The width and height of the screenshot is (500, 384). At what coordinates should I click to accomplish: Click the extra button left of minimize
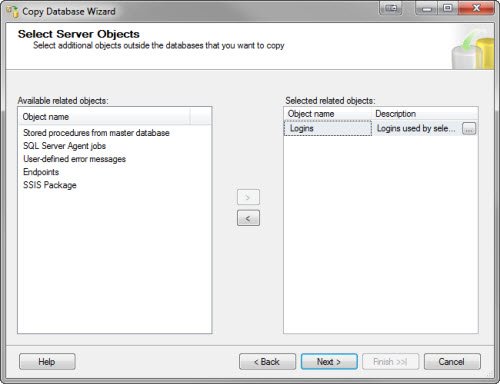pyautogui.click(x=391, y=8)
